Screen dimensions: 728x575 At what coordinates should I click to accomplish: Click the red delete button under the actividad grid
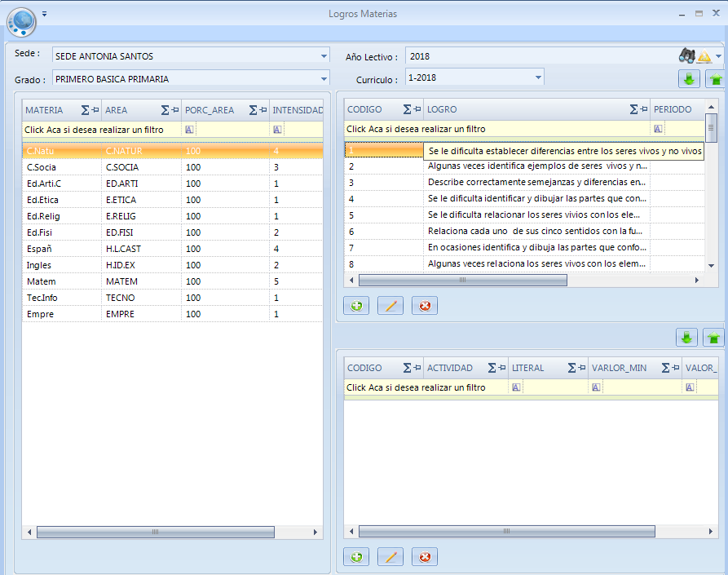click(x=424, y=557)
